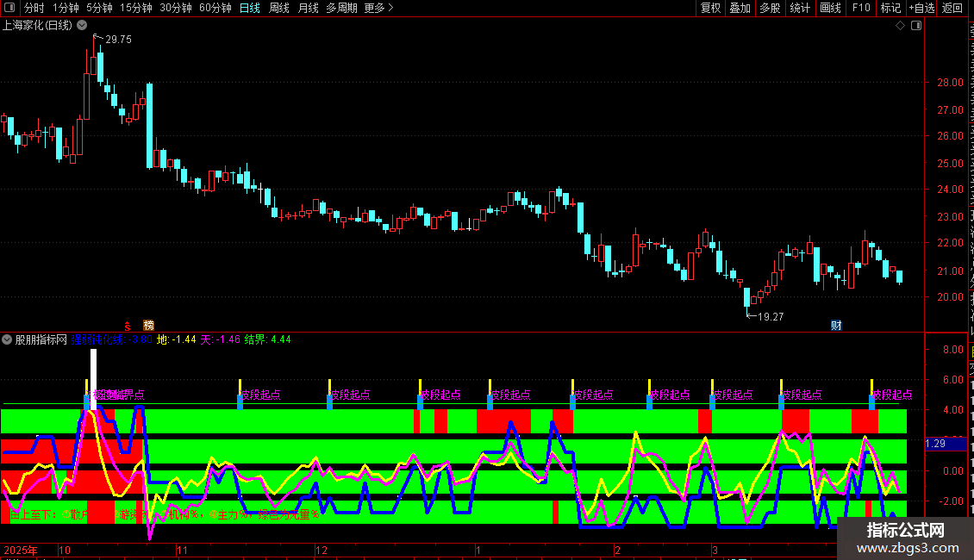Click the last 波段起点 marker on the right

click(x=893, y=395)
